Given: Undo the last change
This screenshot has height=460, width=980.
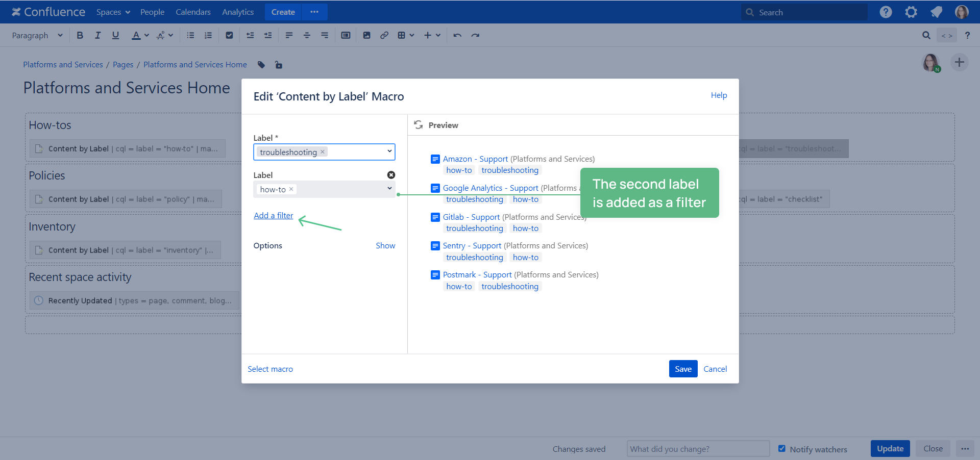Looking at the screenshot, I should pos(457,35).
